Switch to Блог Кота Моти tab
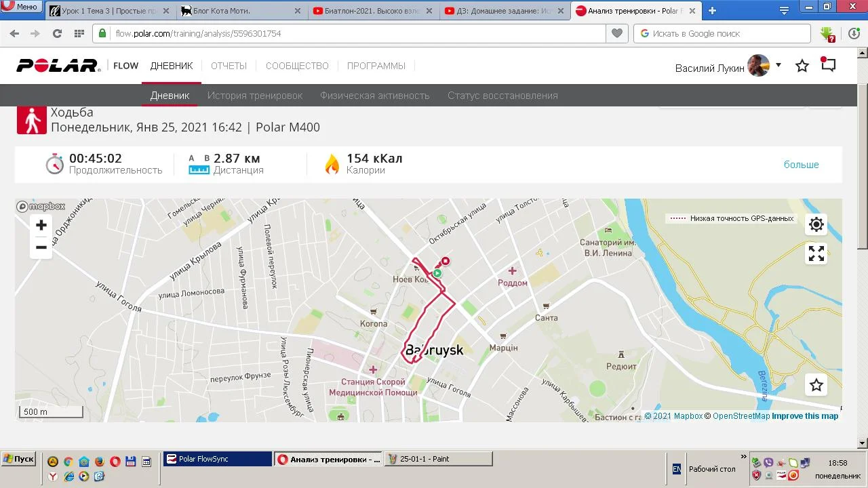The height and width of the screenshot is (488, 868). [241, 11]
